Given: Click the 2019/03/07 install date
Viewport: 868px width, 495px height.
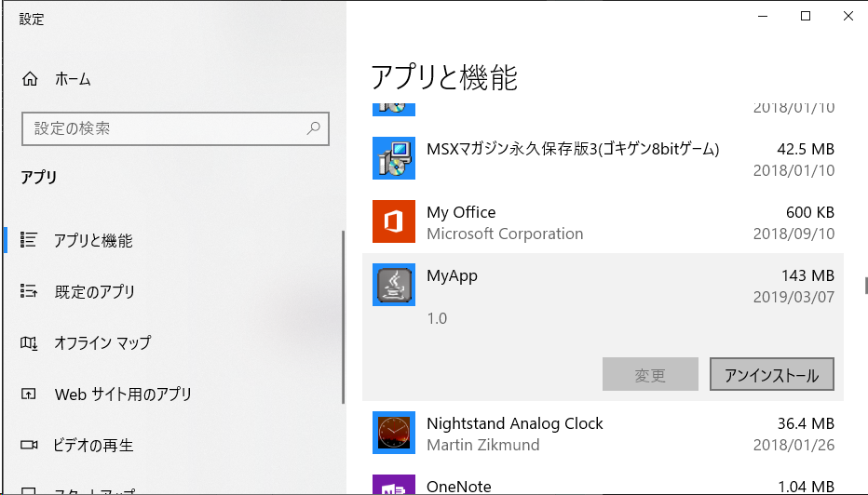Looking at the screenshot, I should coord(793,297).
